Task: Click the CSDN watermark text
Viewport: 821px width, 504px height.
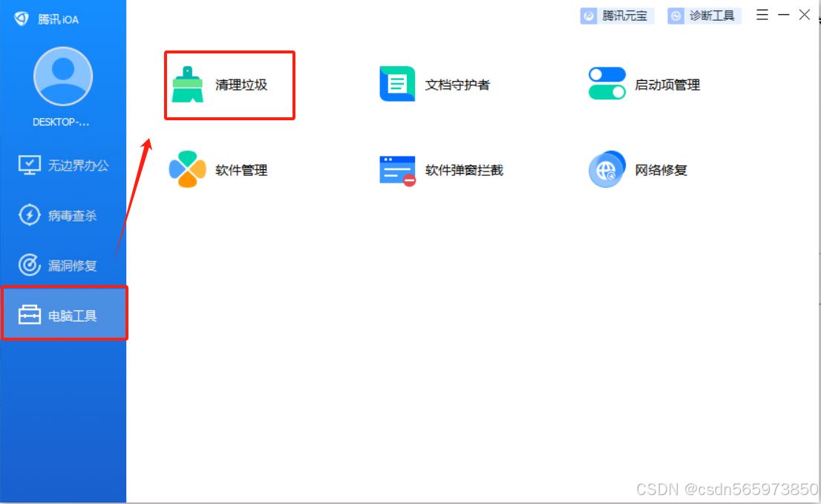Action: pyautogui.click(x=724, y=489)
